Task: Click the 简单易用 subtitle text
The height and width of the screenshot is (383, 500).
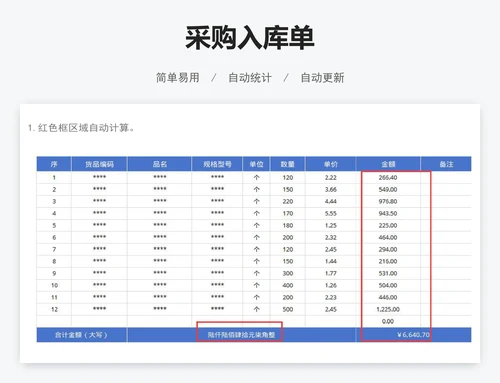Action: pos(178,78)
